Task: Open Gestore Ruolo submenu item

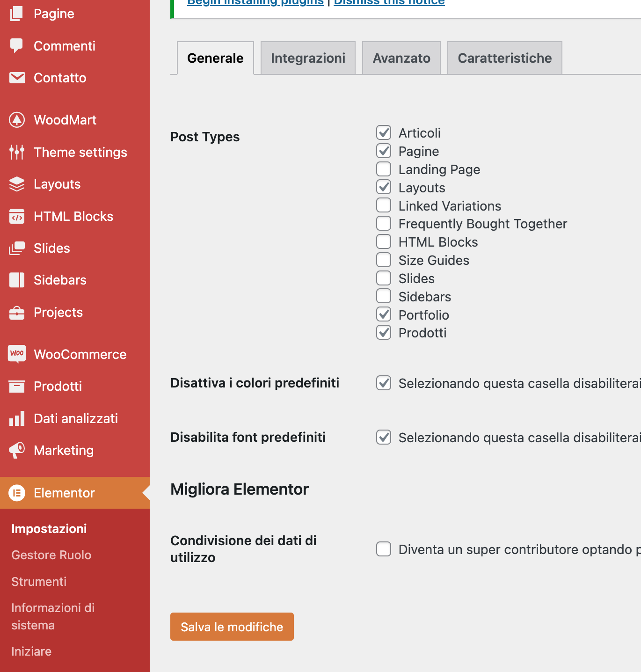Action: pyautogui.click(x=51, y=555)
